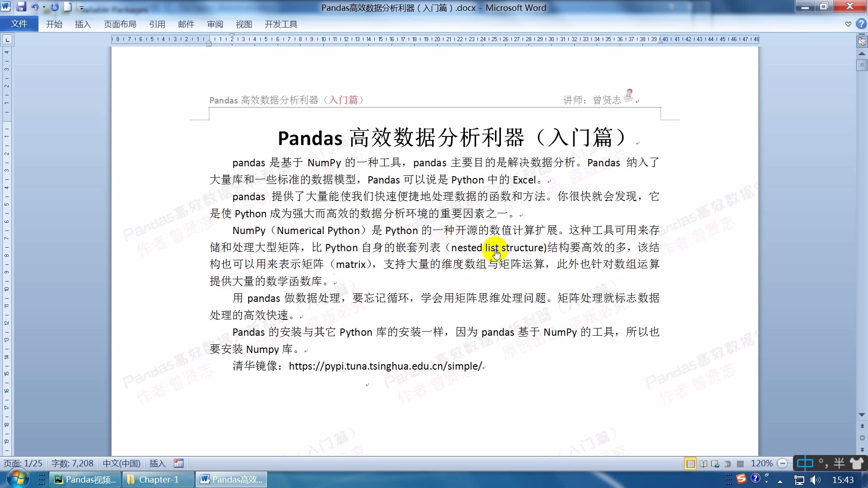The width and height of the screenshot is (868, 488).
Task: Toggle Print Layout view button
Action: 690,463
